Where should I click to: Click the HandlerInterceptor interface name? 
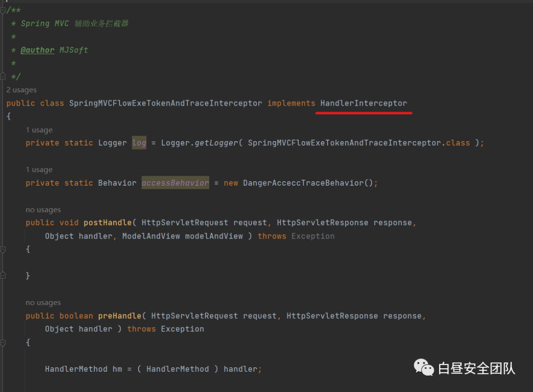click(363, 103)
